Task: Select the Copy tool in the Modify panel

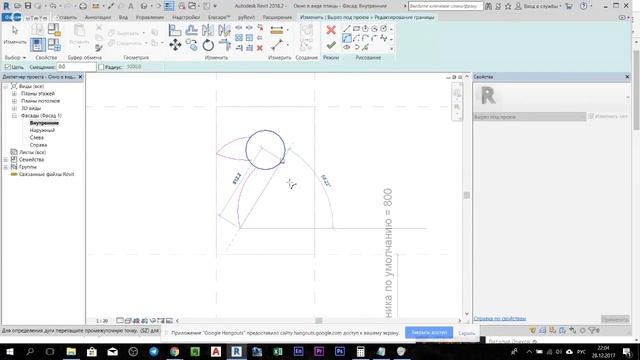Action: coord(191,45)
